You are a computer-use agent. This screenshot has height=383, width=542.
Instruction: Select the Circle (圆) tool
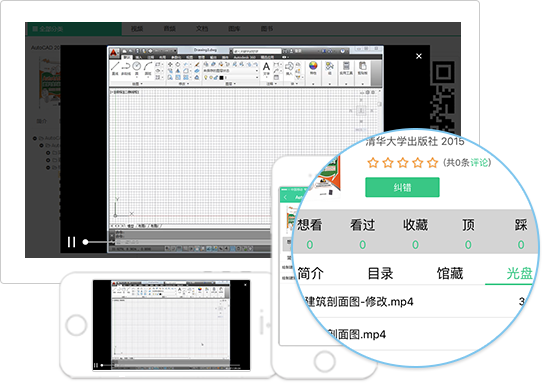coord(137,68)
